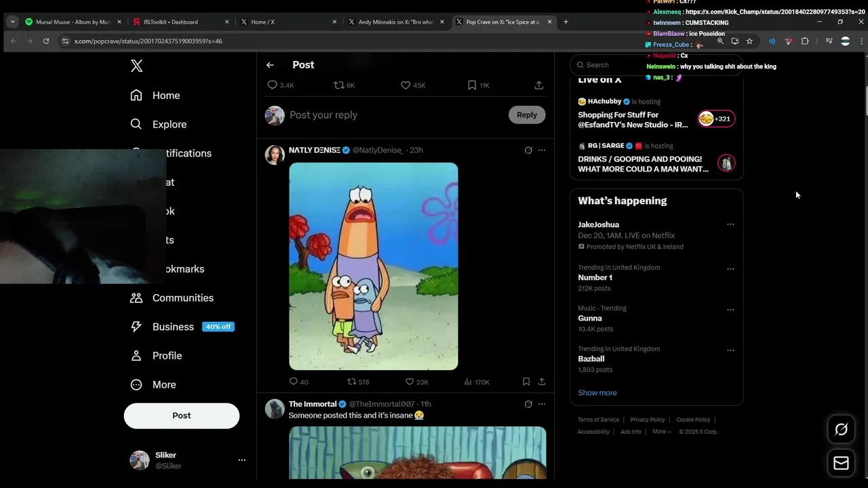This screenshot has width=868, height=488.
Task: Open a new browser tab
Action: (566, 22)
